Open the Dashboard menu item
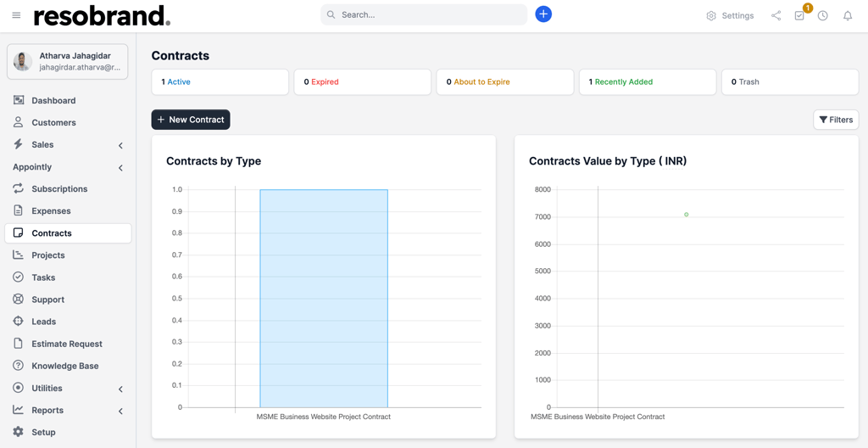Image resolution: width=868 pixels, height=448 pixels. click(53, 100)
